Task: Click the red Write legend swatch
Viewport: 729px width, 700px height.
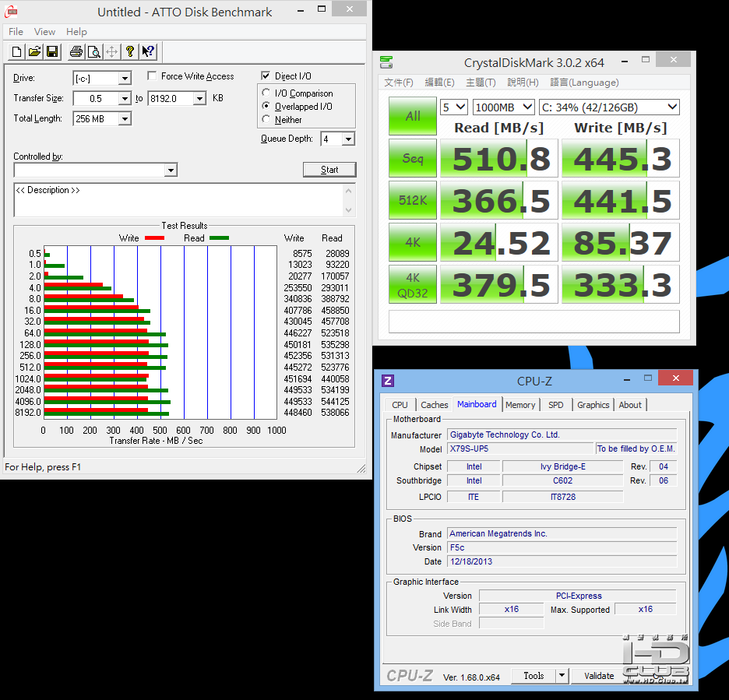Action: pyautogui.click(x=154, y=238)
